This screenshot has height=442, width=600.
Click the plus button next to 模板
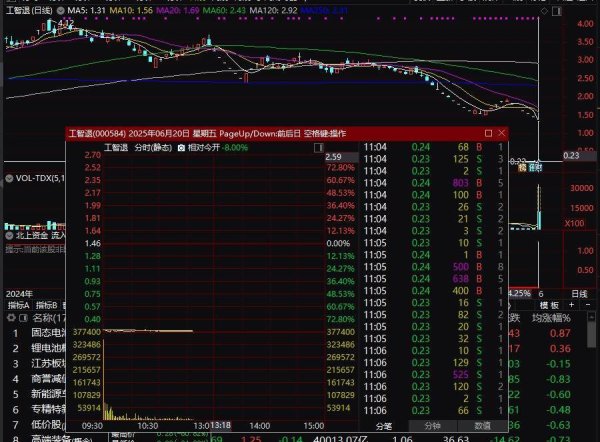click(571, 305)
